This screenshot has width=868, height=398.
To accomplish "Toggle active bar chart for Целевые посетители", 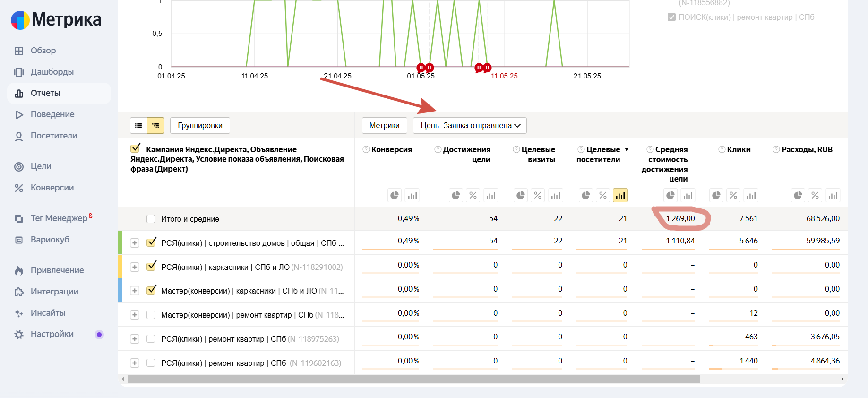I will pyautogui.click(x=620, y=195).
